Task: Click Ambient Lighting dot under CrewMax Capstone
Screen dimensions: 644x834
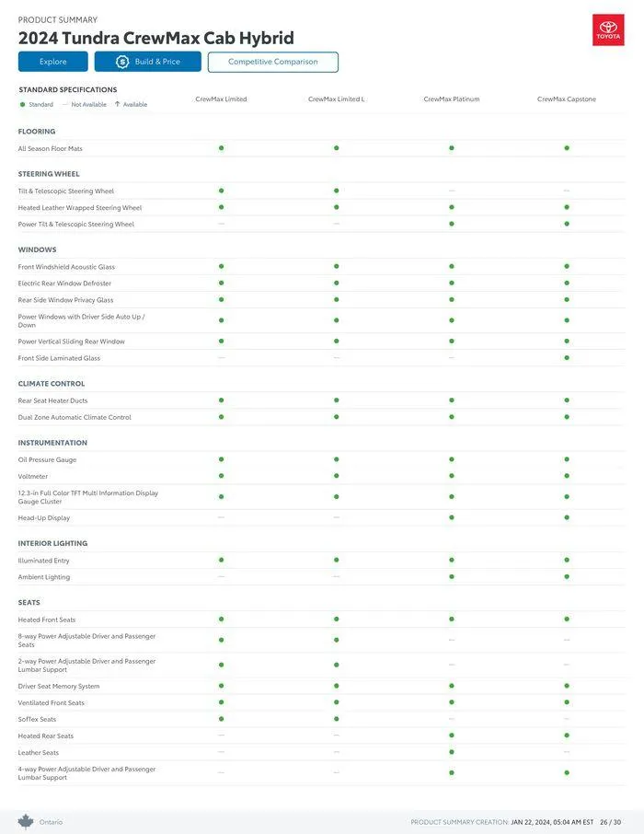Action: click(567, 577)
